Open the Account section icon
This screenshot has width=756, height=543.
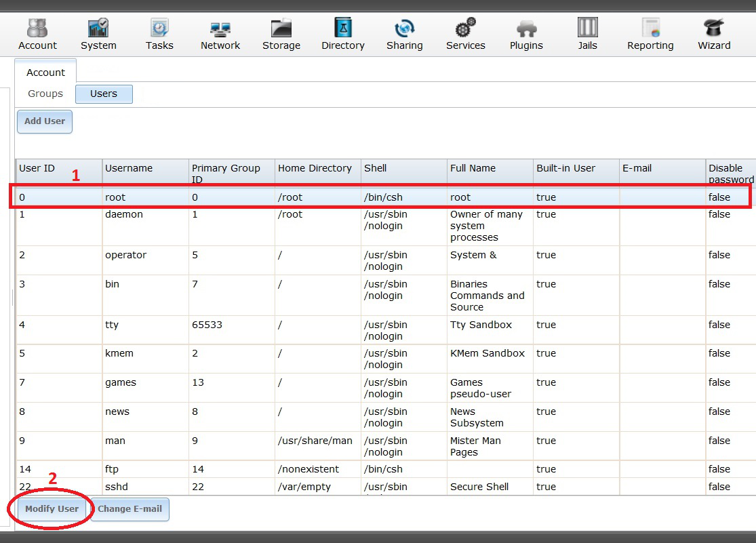37,34
